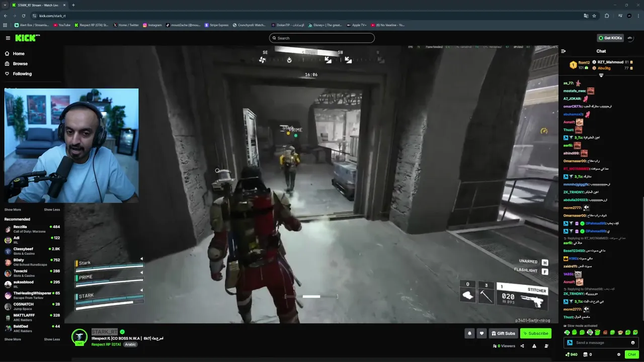The image size is (644, 362).
Task: Open the YouTube bookmark
Action: [x=62, y=25]
